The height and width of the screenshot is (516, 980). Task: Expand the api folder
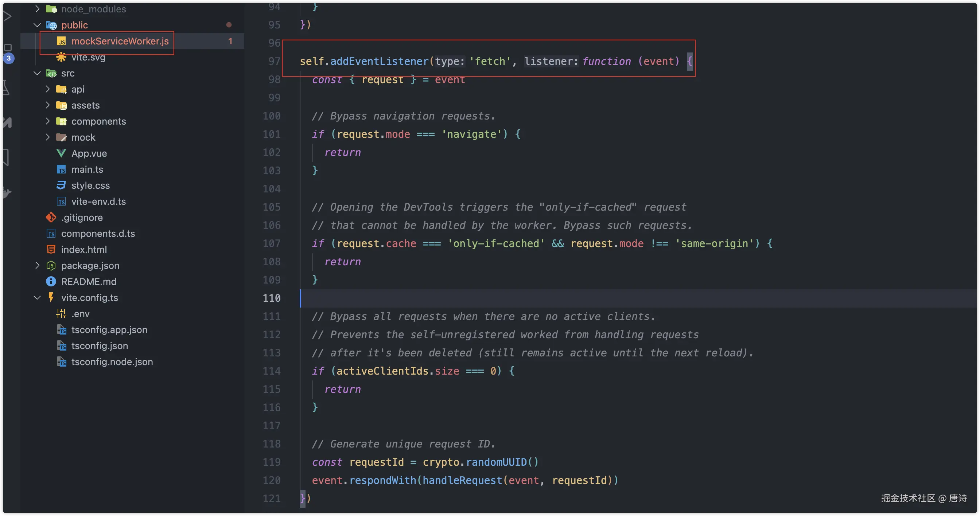point(47,89)
